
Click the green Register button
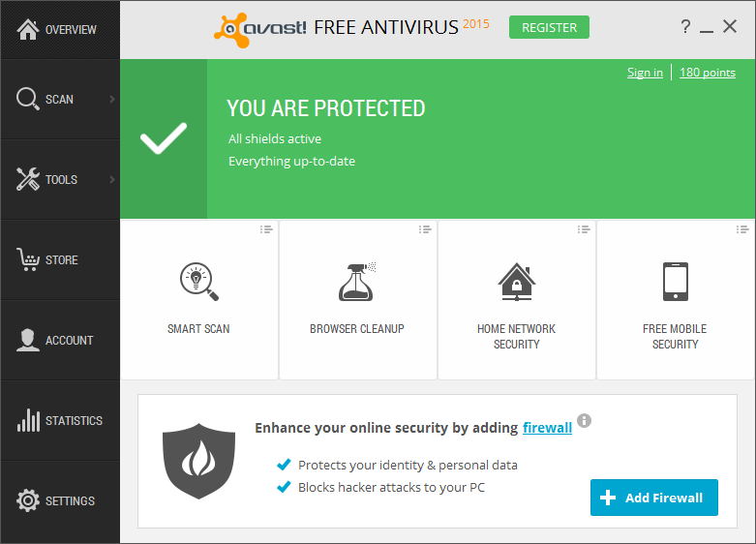click(549, 27)
